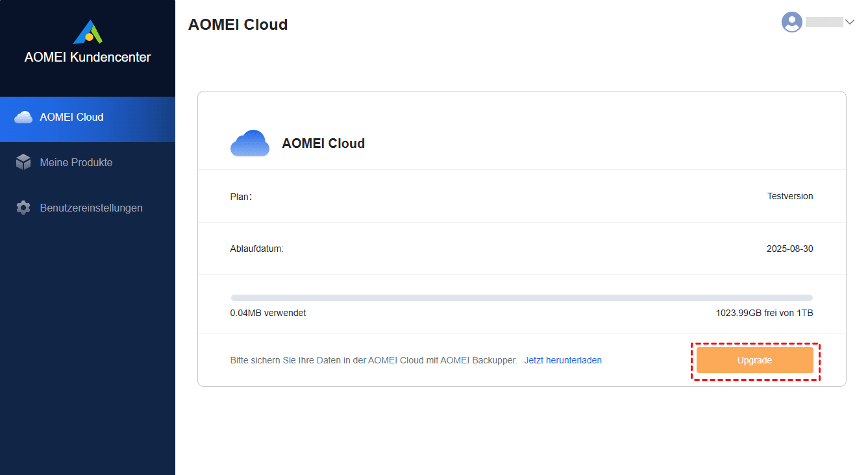Click the large AOMEI Cloud card icon
The image size is (868, 475).
(250, 143)
